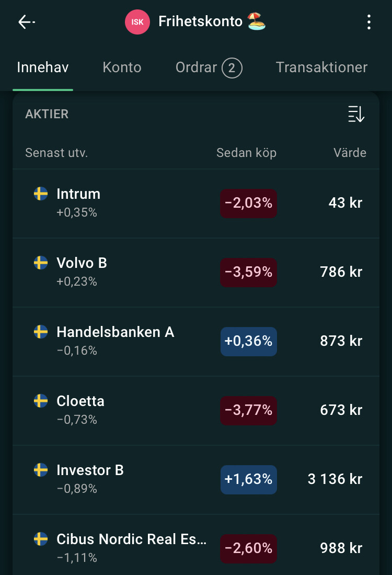Tap the flag icon next to Cloetta
The height and width of the screenshot is (575, 392).
point(41,401)
